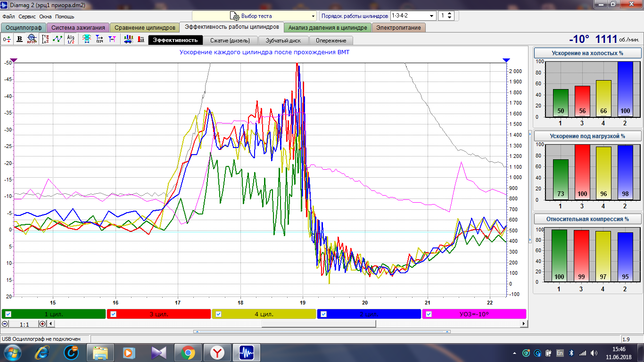644x362 pixels.
Task: Click the volume speaker tray icon
Action: tap(594, 353)
